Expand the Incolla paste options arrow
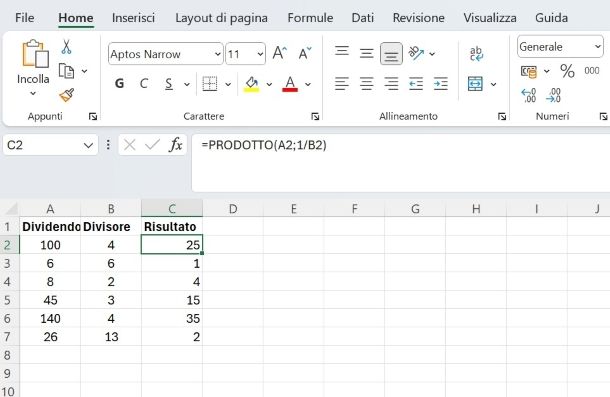 pyautogui.click(x=33, y=93)
